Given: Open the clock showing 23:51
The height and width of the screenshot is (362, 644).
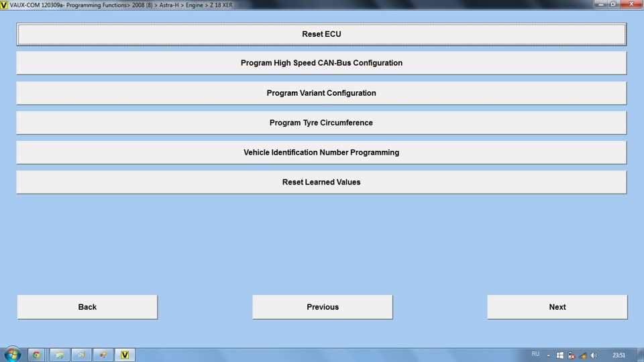Looking at the screenshot, I should pos(619,355).
